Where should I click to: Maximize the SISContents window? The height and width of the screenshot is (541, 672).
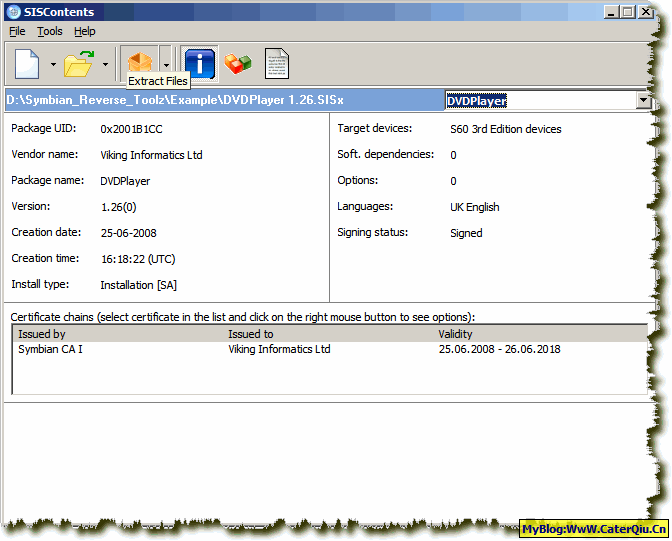pyautogui.click(x=628, y=12)
